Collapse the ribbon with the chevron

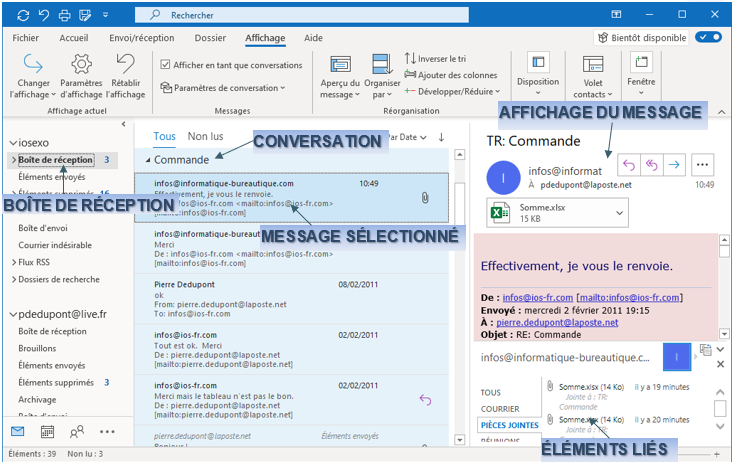click(x=721, y=112)
